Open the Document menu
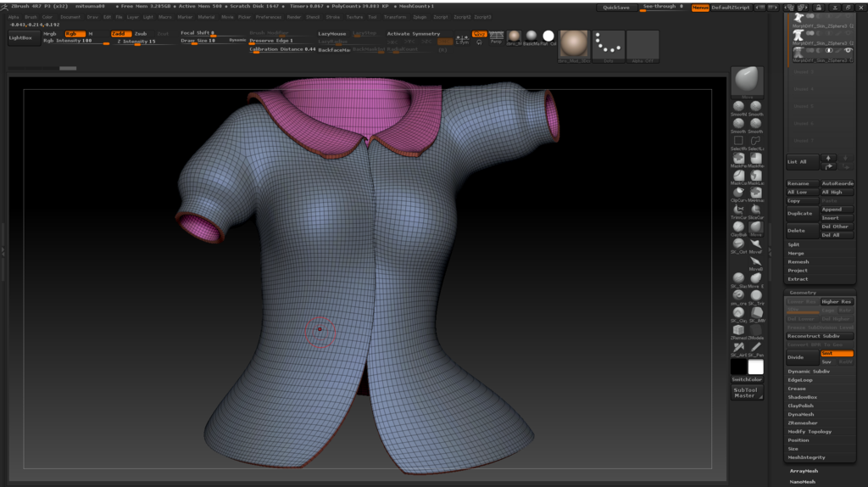868x487 pixels. 70,17
